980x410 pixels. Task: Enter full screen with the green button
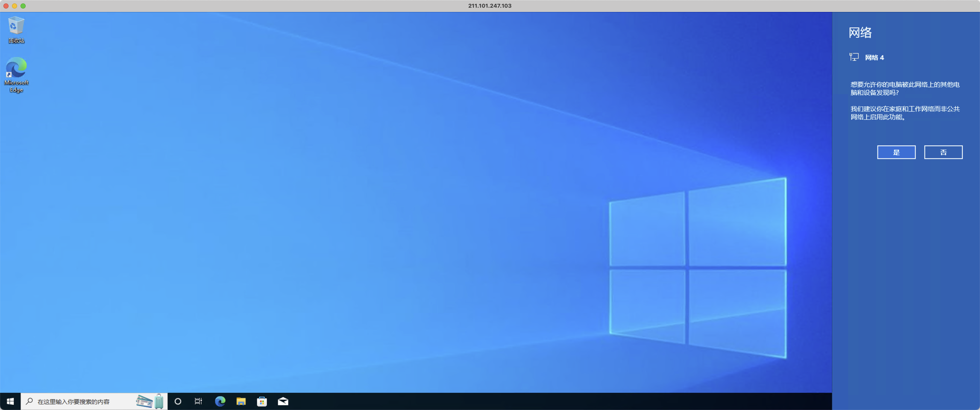(23, 6)
